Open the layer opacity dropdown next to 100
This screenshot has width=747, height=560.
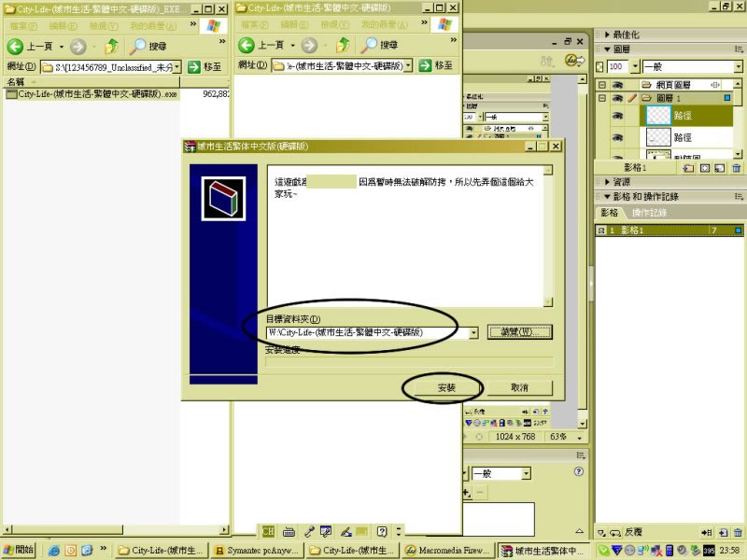[x=635, y=66]
